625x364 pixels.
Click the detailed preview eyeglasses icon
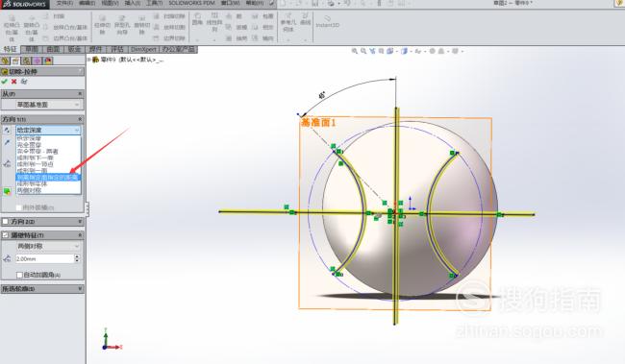click(24, 82)
